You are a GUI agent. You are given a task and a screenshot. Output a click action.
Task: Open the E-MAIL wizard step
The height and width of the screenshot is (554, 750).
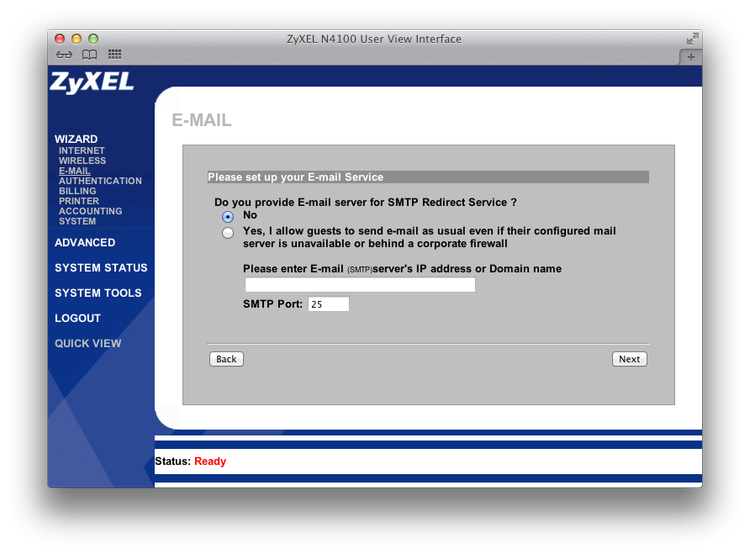click(x=75, y=171)
